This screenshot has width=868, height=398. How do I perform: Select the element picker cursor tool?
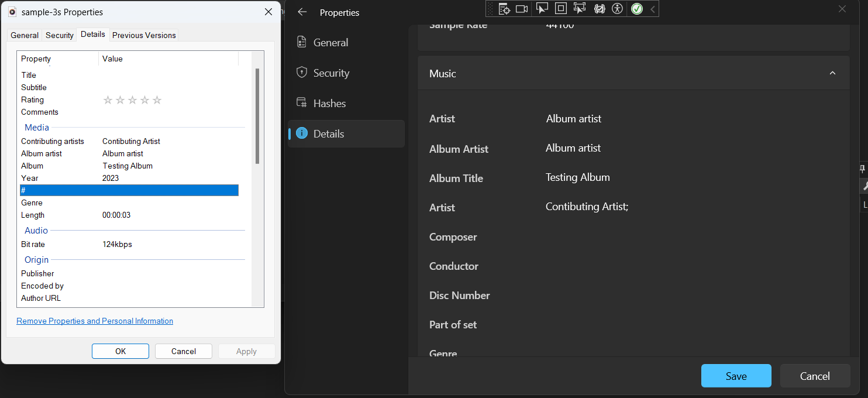[x=542, y=8]
